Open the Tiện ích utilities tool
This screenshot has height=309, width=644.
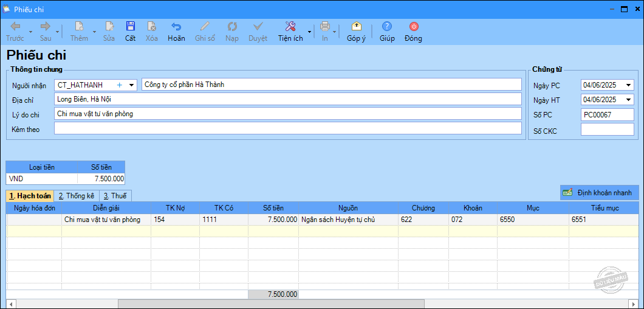[x=290, y=32]
